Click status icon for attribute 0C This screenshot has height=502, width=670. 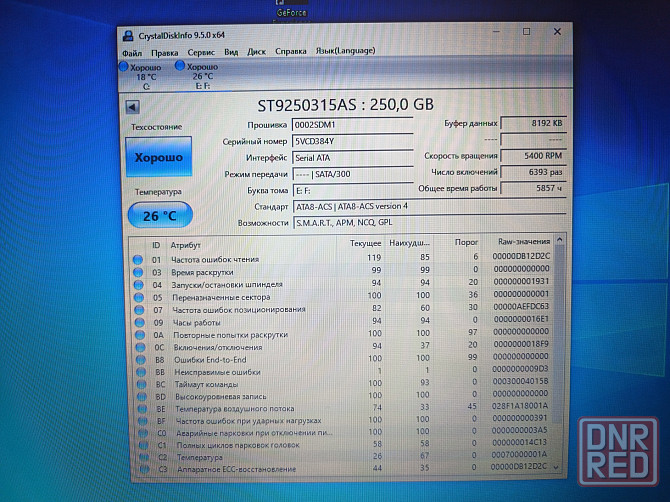[x=141, y=347]
